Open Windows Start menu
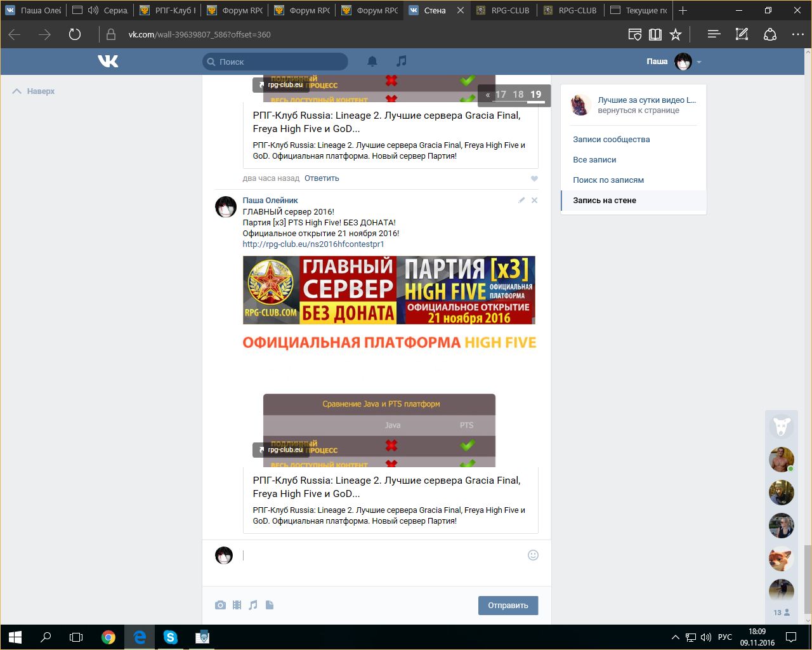This screenshot has width=812, height=650. tap(15, 637)
